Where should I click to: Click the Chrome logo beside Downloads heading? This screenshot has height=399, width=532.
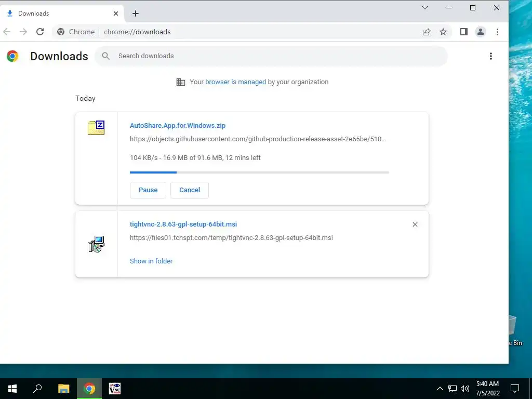(12, 56)
